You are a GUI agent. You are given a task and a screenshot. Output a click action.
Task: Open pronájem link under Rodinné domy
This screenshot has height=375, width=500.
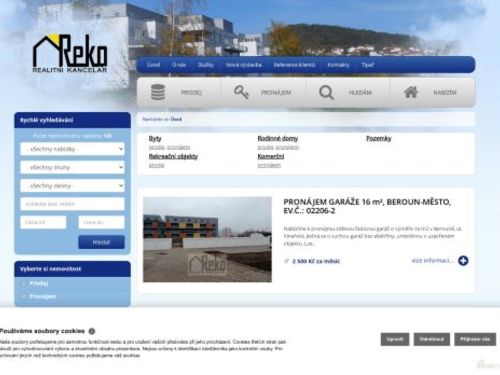(287, 147)
